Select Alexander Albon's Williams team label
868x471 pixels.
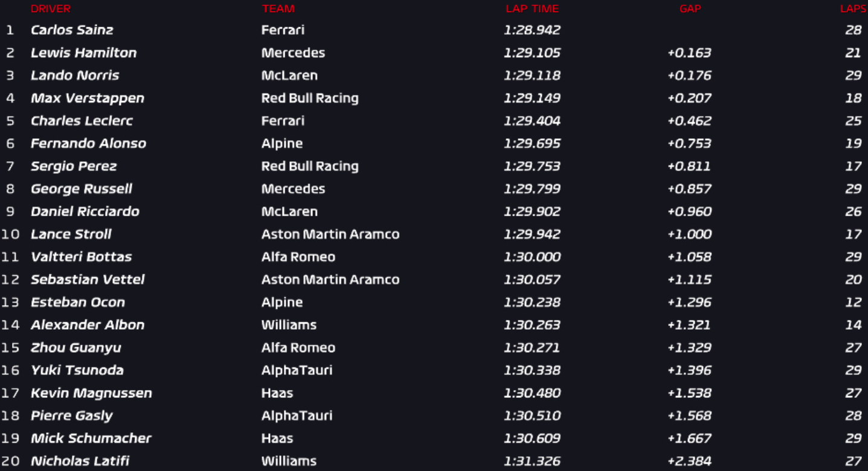[x=289, y=325]
